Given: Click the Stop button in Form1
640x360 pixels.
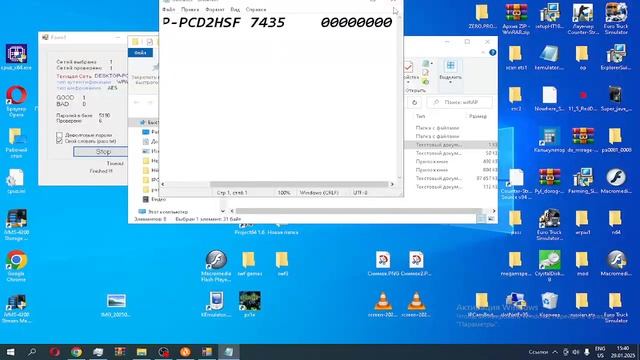Looking at the screenshot, I should coord(100,151).
